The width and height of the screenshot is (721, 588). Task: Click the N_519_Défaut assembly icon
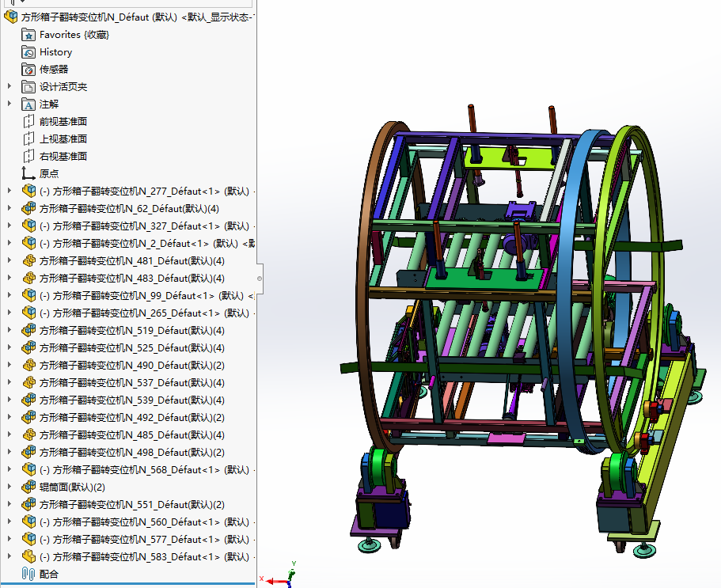tap(28, 331)
